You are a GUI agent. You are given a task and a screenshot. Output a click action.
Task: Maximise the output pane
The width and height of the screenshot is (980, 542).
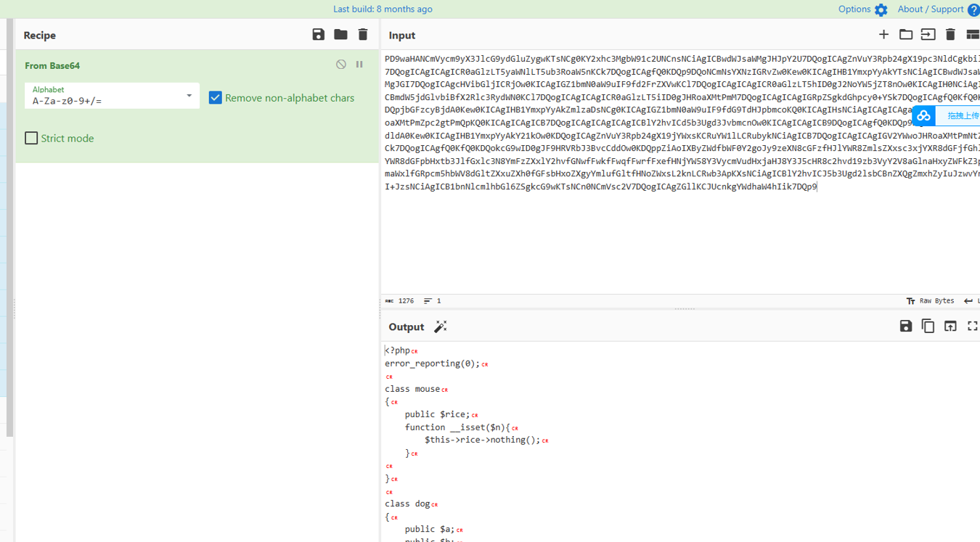point(973,327)
